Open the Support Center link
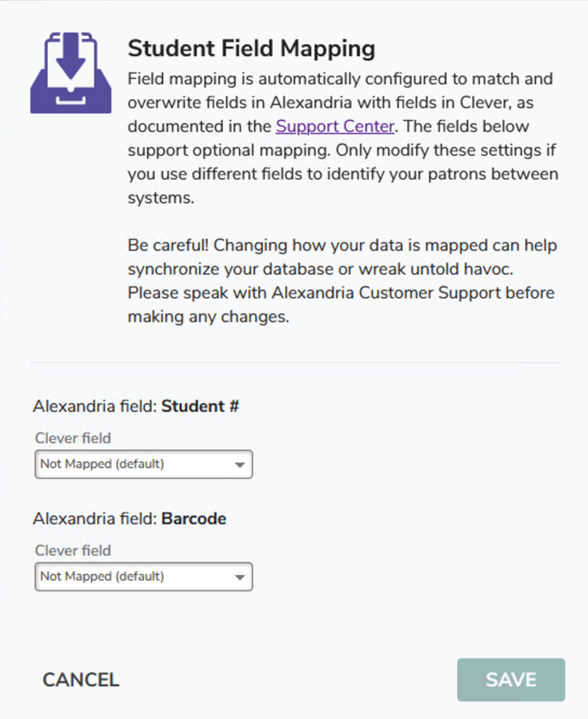588x719 pixels. click(335, 126)
